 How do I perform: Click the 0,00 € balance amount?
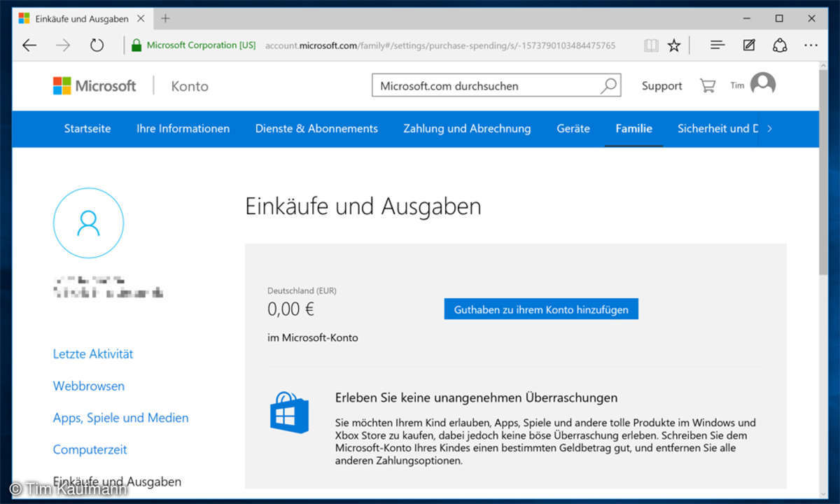[x=291, y=309]
